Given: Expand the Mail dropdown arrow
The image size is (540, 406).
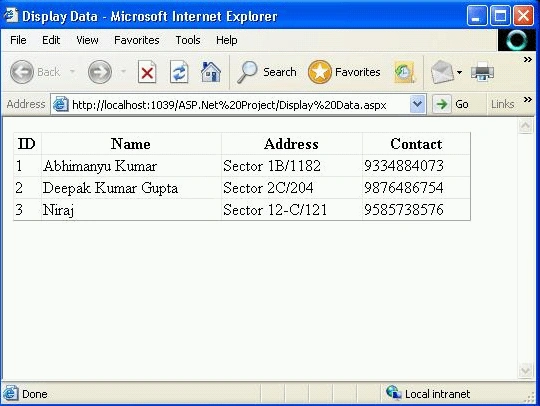Looking at the screenshot, I should (x=459, y=72).
